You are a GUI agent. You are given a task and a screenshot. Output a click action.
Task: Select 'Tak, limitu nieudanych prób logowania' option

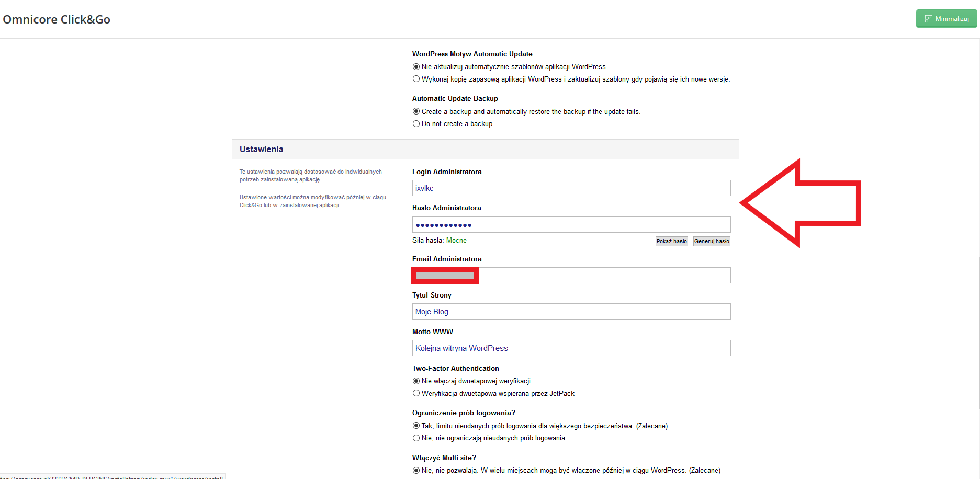coord(416,426)
